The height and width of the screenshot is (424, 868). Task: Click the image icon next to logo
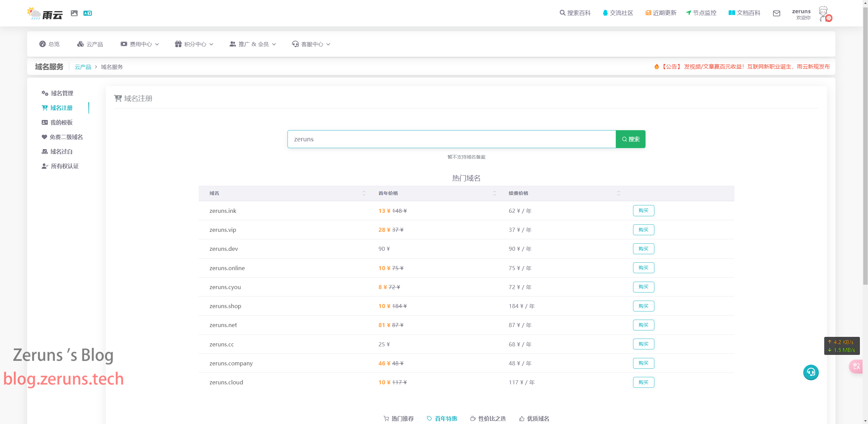coord(74,13)
